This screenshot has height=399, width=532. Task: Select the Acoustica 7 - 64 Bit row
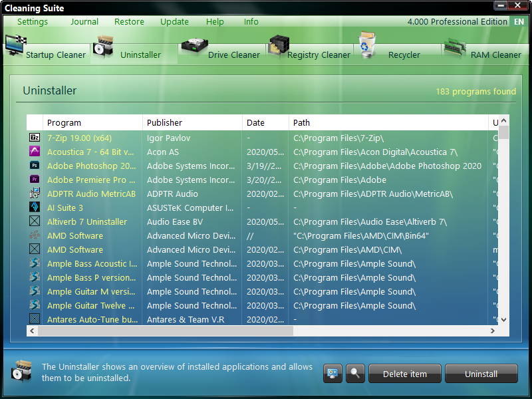point(262,152)
